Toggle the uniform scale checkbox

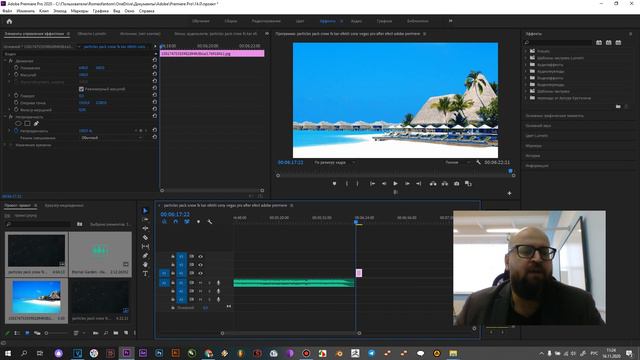(81, 89)
